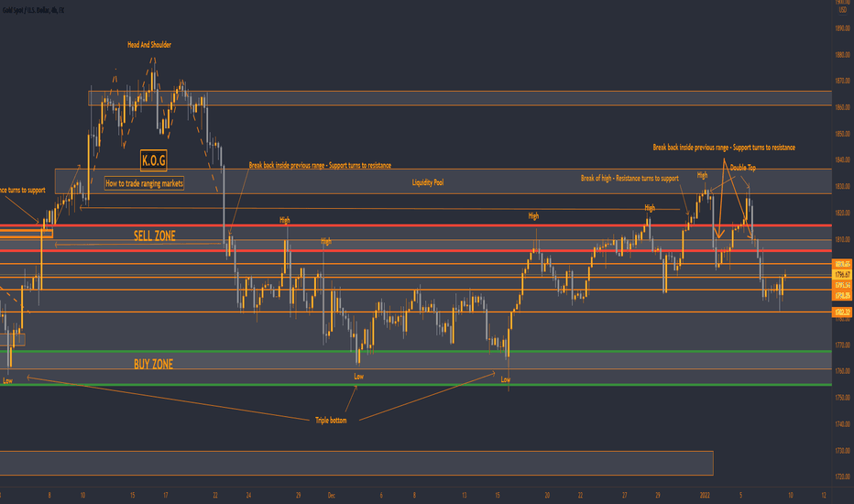The height and width of the screenshot is (504, 854).
Task: Click the 1870.00 price axis label
Action: point(842,81)
